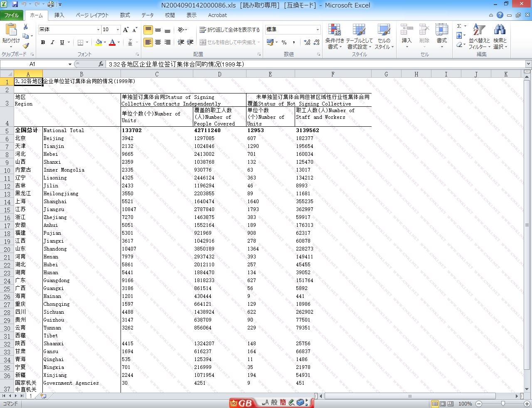Viewport: 532px width, 408px height.
Task: Switch to 挿入 ribbon tab
Action: tap(59, 15)
